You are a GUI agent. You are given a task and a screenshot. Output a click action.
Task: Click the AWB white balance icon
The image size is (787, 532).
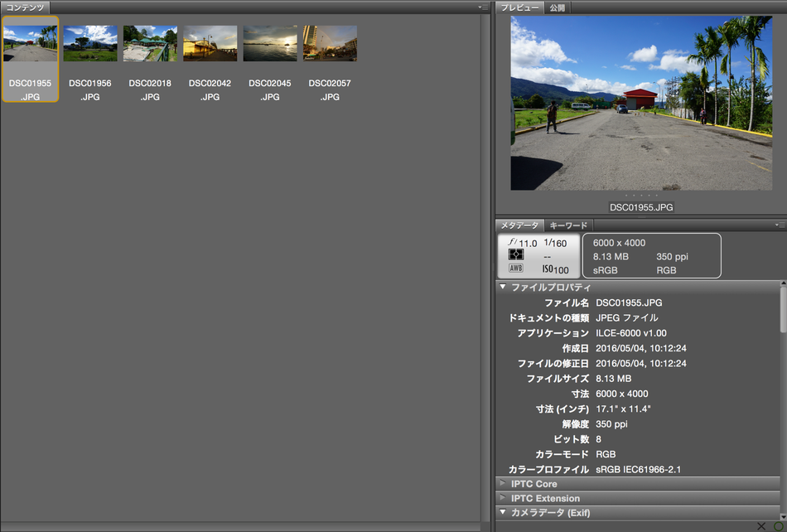click(516, 268)
